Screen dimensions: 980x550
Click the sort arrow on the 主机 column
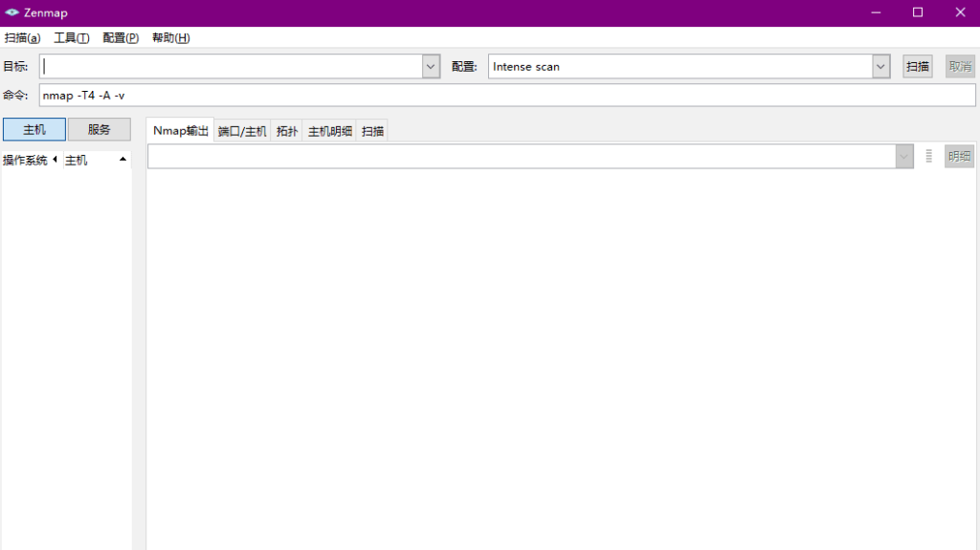[x=122, y=160]
